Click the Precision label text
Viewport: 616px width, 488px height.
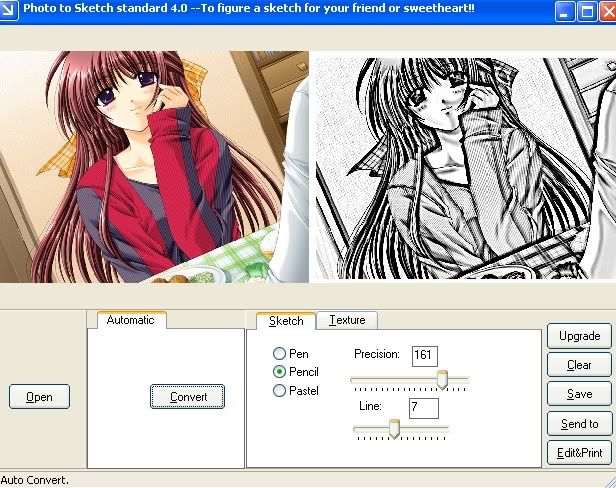coord(377,354)
